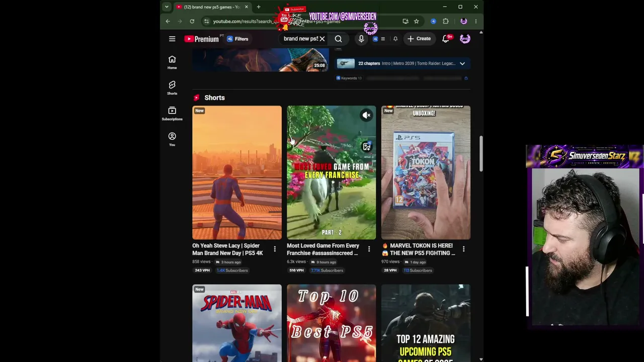This screenshot has width=644, height=362.
Task: Click the 28 VPH badge
Action: (390, 270)
